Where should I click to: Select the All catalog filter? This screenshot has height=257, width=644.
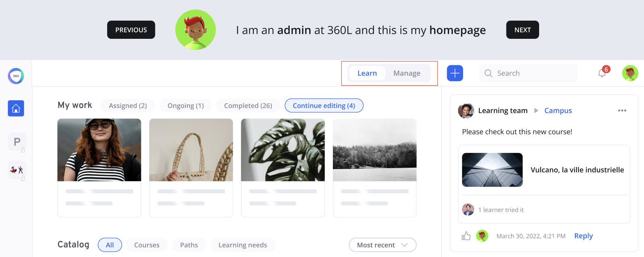pyautogui.click(x=110, y=245)
